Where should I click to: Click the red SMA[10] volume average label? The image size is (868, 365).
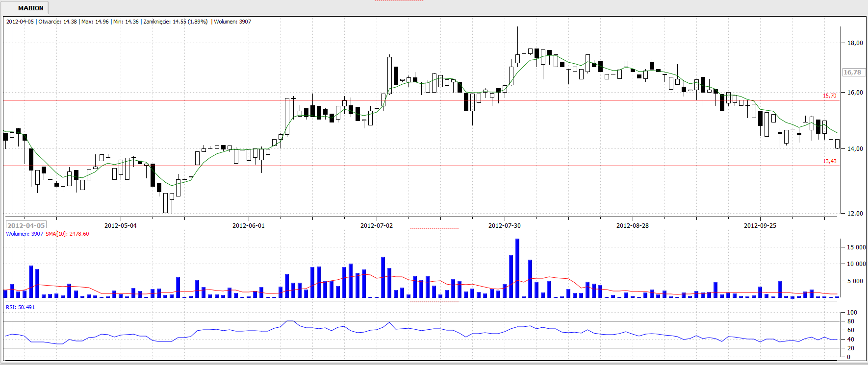tap(67, 234)
